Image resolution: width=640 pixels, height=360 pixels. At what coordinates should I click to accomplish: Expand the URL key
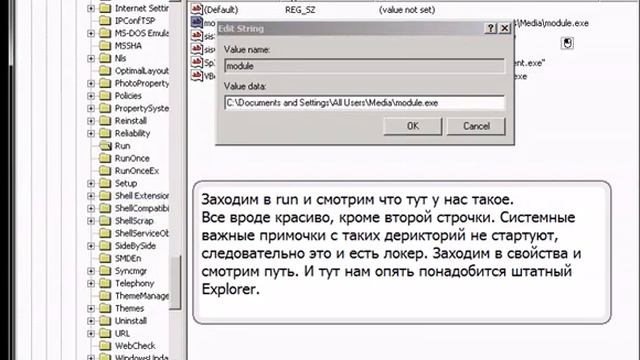point(91,333)
